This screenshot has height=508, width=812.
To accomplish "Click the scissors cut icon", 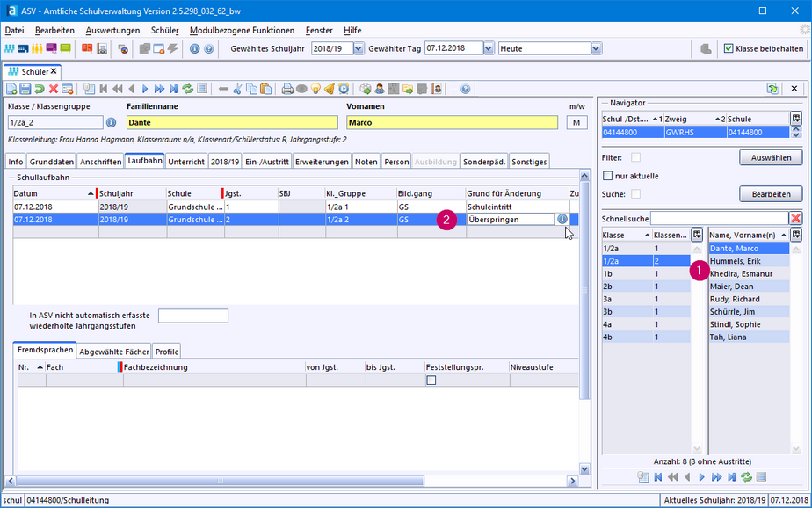I will click(238, 89).
